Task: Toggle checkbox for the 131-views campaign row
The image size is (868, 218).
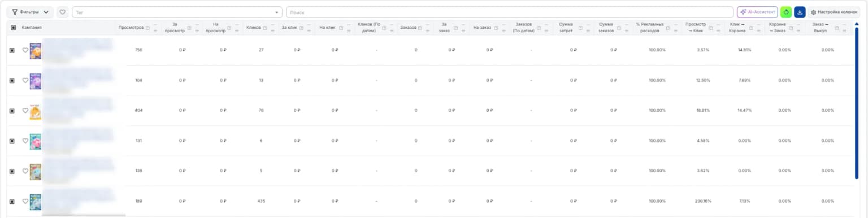Action: [12, 141]
